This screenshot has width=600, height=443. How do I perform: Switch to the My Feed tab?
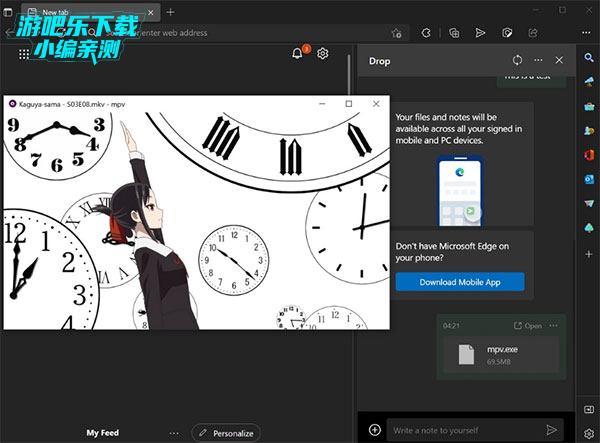[102, 433]
